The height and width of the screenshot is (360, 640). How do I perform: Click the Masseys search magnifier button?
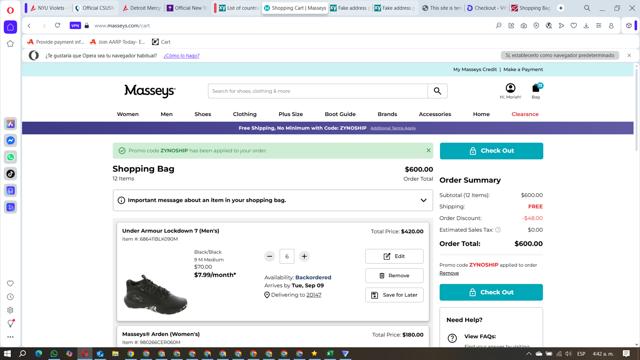pyautogui.click(x=437, y=91)
